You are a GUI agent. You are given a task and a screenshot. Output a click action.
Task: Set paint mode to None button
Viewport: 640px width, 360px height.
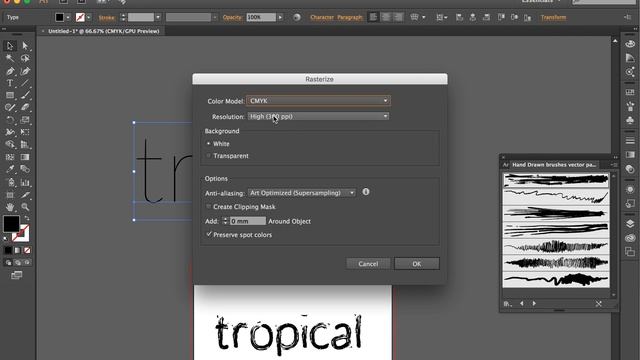27,250
